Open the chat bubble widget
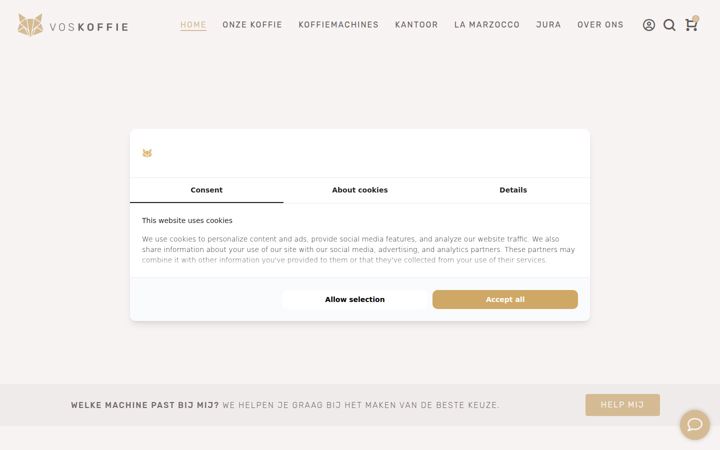The width and height of the screenshot is (720, 450). coord(695,424)
